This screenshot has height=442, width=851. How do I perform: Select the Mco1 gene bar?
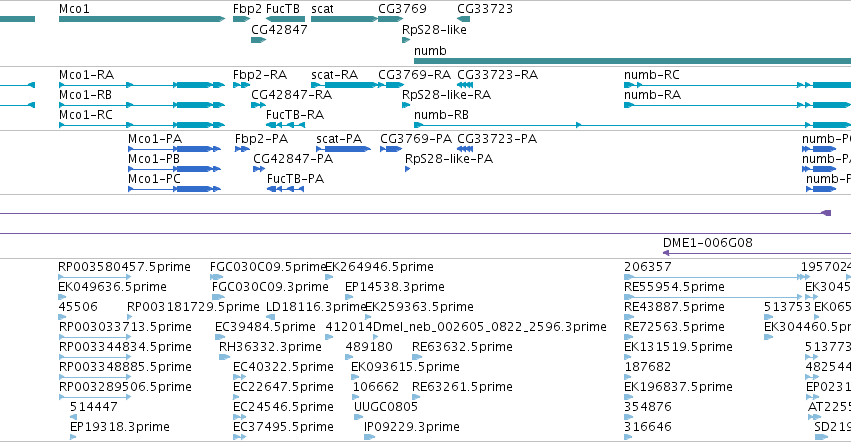pos(142,19)
